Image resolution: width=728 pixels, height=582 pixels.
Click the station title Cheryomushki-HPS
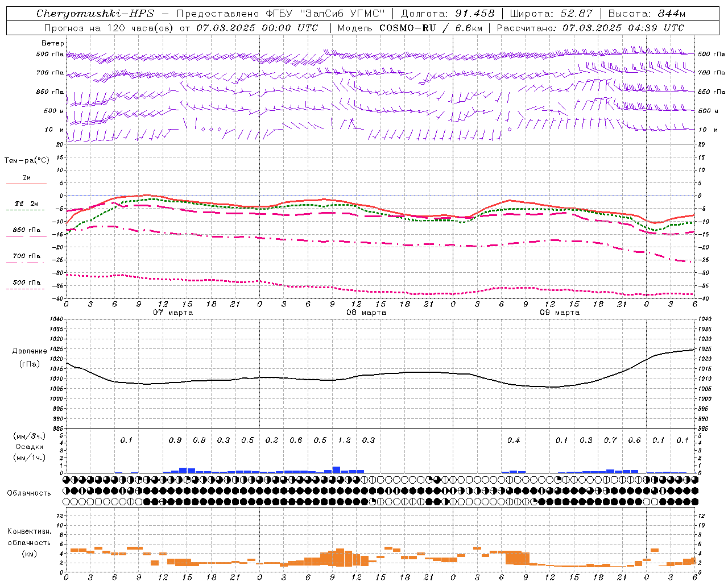95,14
